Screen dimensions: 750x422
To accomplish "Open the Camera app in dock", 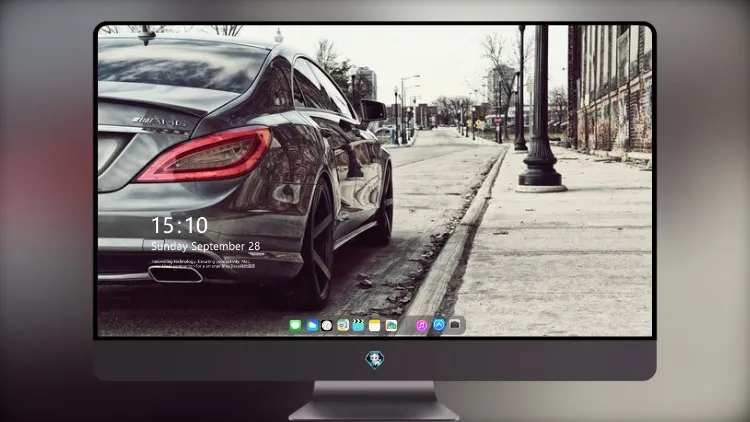I will pyautogui.click(x=455, y=325).
